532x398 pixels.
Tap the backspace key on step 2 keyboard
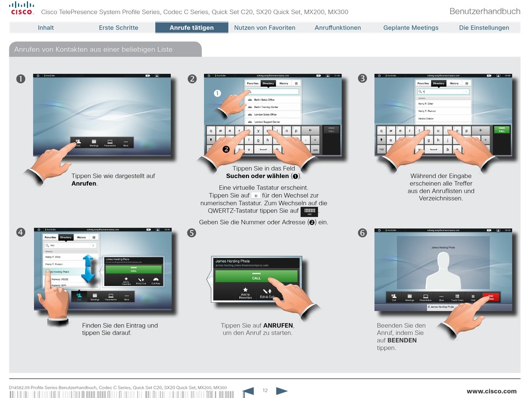pyautogui.click(x=310, y=130)
